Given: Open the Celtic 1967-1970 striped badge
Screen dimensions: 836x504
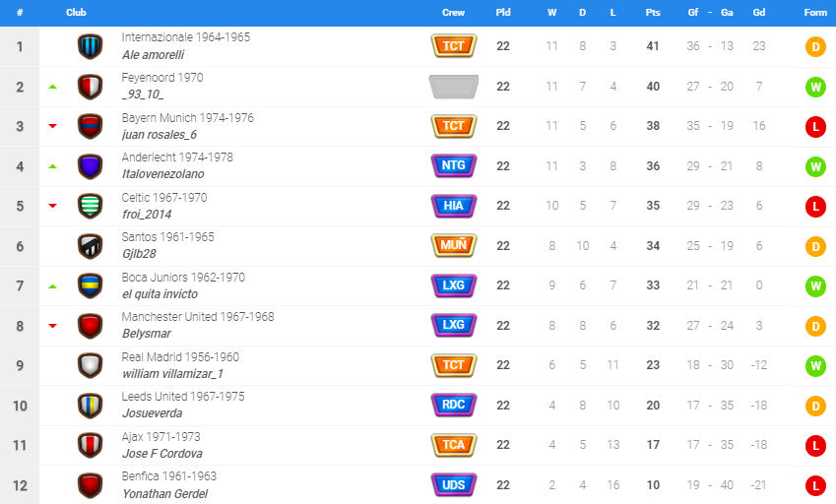Looking at the screenshot, I should pos(91,206).
